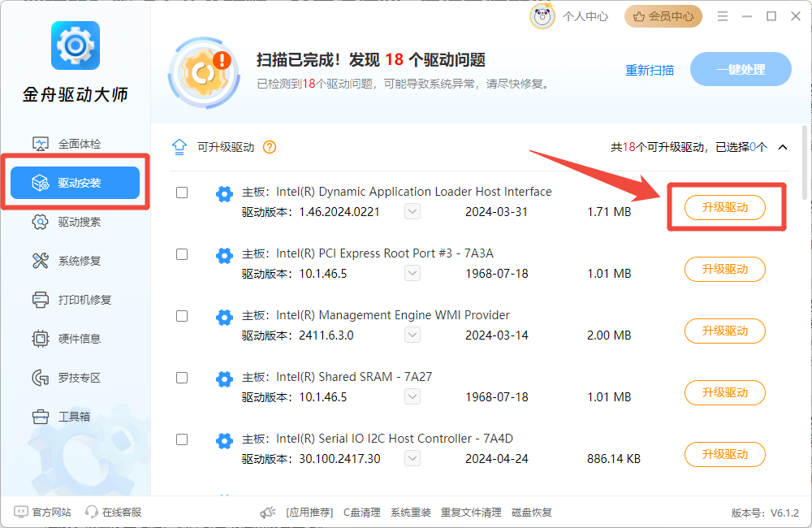
Task: Click 升级驱动 for PCI Express Root Port #3
Action: 725,269
